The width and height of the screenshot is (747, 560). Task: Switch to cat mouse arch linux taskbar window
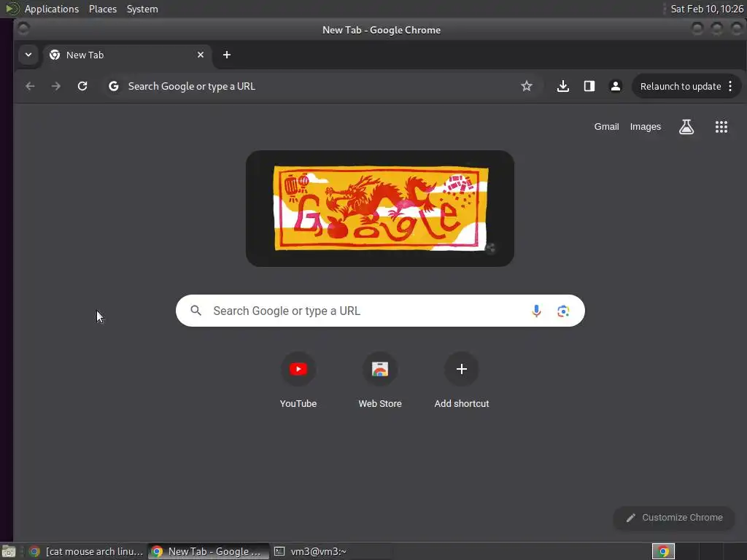click(x=86, y=551)
